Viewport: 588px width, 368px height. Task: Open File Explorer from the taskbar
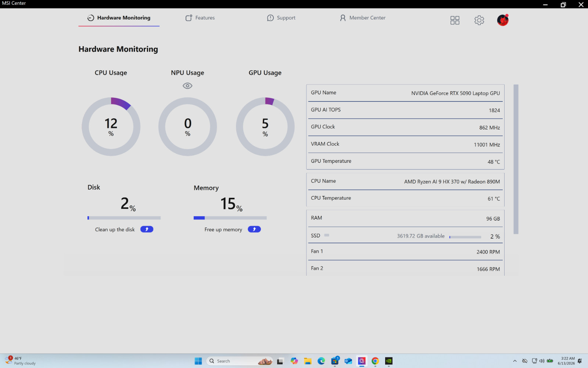(x=308, y=361)
